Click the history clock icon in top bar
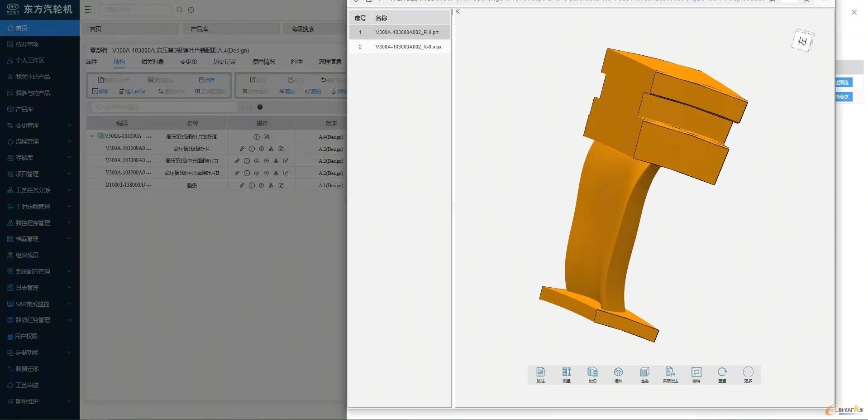The height and width of the screenshot is (420, 868). 191,10
